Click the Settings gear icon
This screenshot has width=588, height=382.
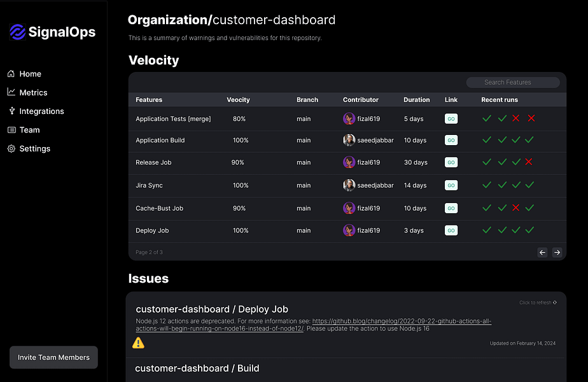[x=11, y=148]
